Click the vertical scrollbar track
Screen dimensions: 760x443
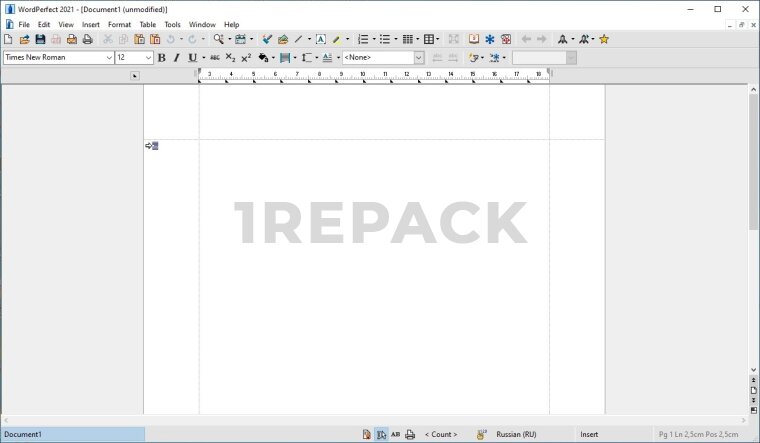(x=753, y=300)
